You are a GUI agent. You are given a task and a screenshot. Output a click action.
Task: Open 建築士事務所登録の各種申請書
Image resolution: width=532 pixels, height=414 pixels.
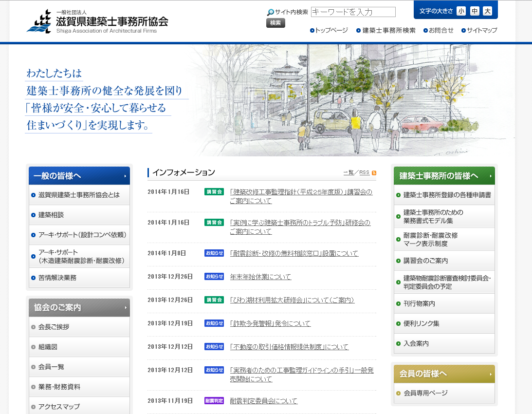point(444,195)
